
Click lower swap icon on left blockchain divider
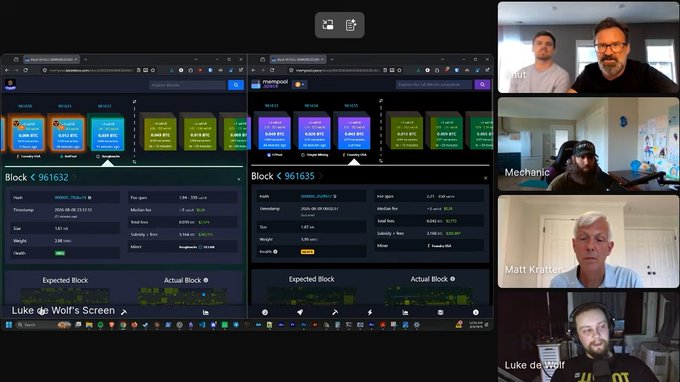pyautogui.click(x=134, y=162)
